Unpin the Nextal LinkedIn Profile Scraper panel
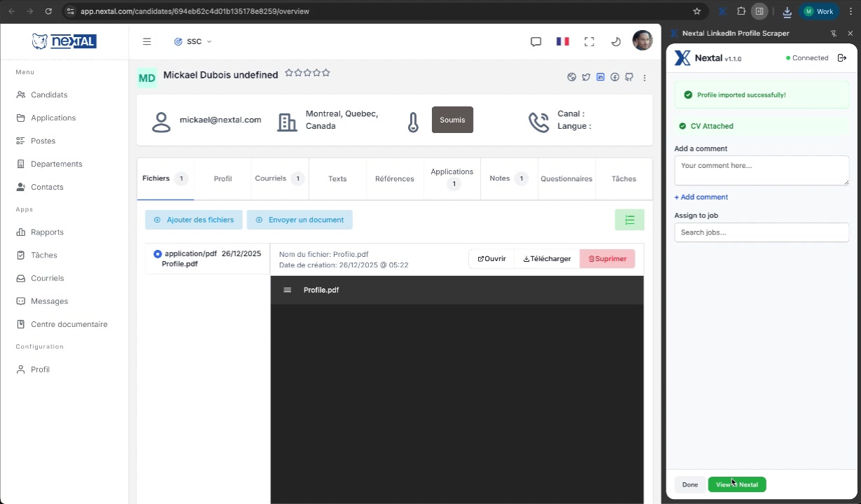861x504 pixels. click(834, 34)
